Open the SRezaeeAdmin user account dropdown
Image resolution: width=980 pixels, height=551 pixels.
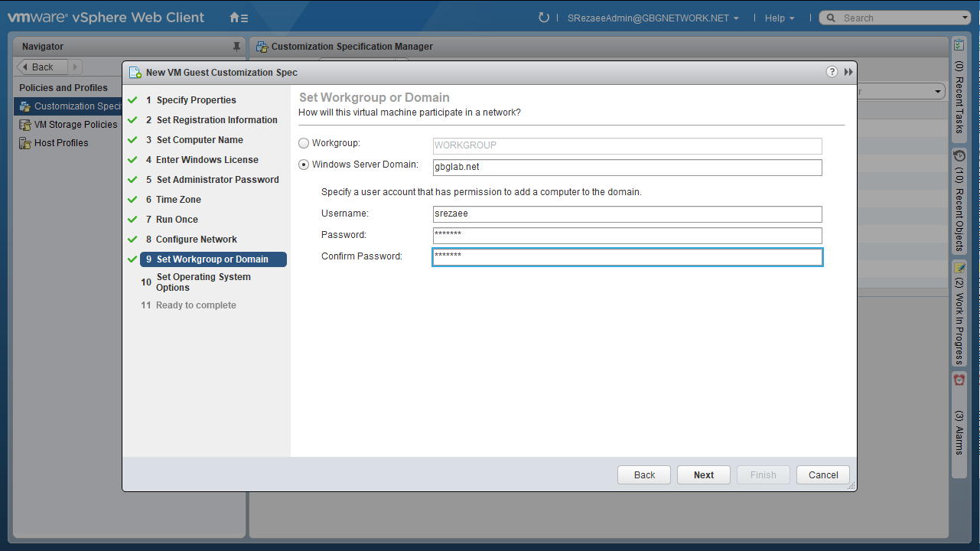coord(653,18)
